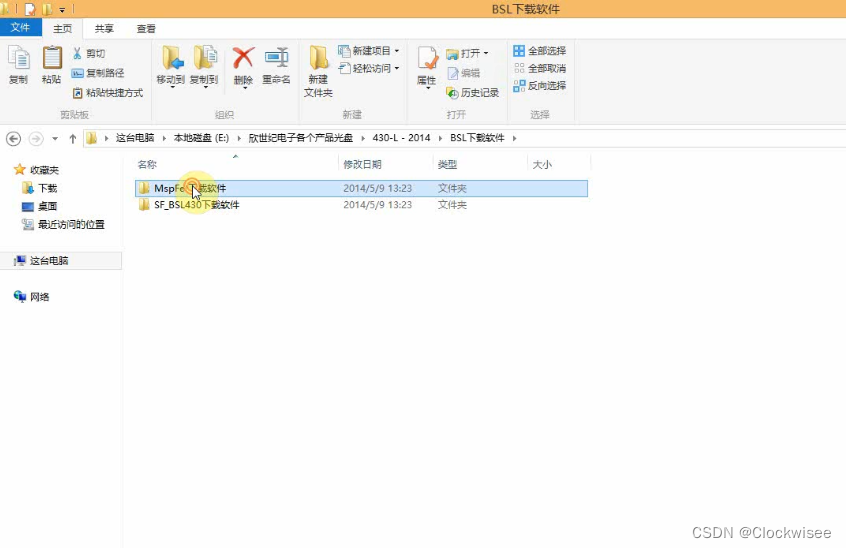The width and height of the screenshot is (846, 548).
Task: Click Paste shortcut (粘贴快捷方式)
Action: [107, 93]
